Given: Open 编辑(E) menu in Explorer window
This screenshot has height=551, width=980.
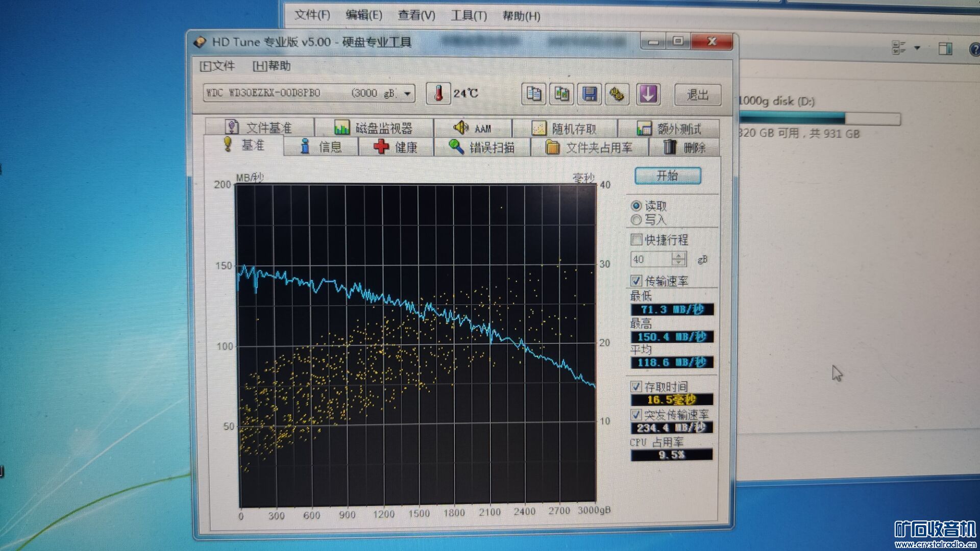Looking at the screenshot, I should click(x=364, y=15).
